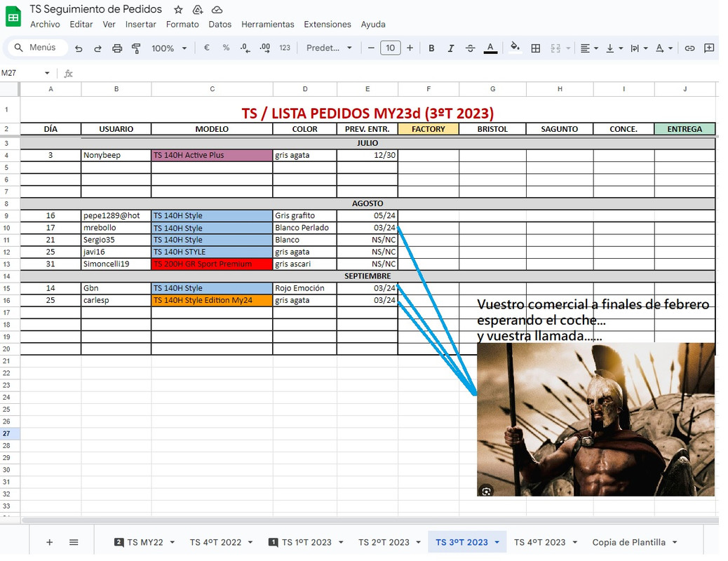The height and width of the screenshot is (561, 728).
Task: Click the move to Drive folder icon
Action: point(198,10)
